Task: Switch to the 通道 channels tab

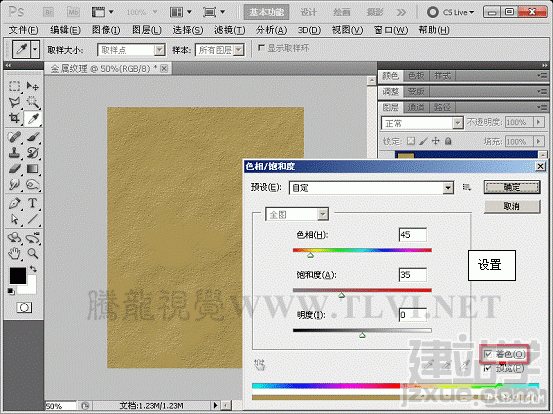Action: [416, 107]
